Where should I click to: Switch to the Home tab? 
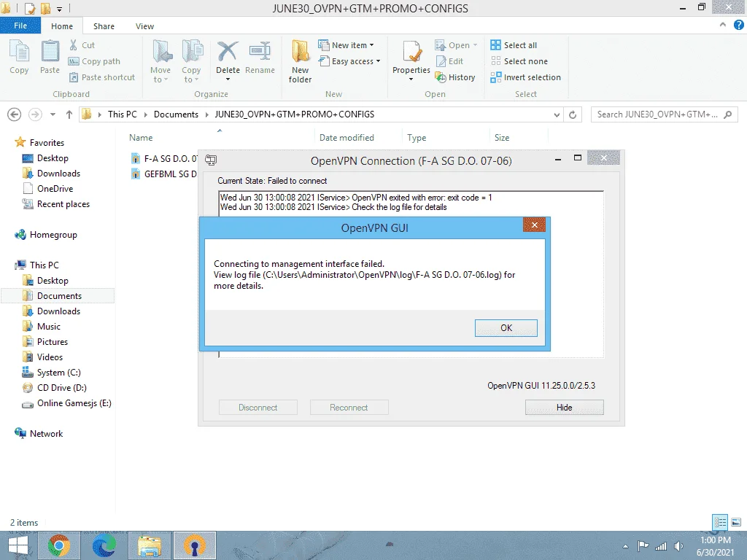(x=62, y=26)
